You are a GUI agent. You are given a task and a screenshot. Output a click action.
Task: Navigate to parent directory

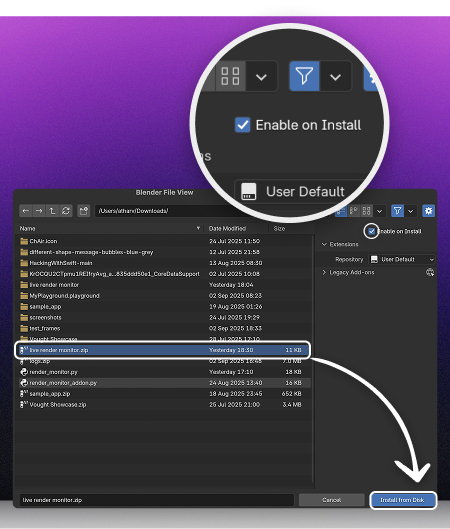tap(52, 211)
